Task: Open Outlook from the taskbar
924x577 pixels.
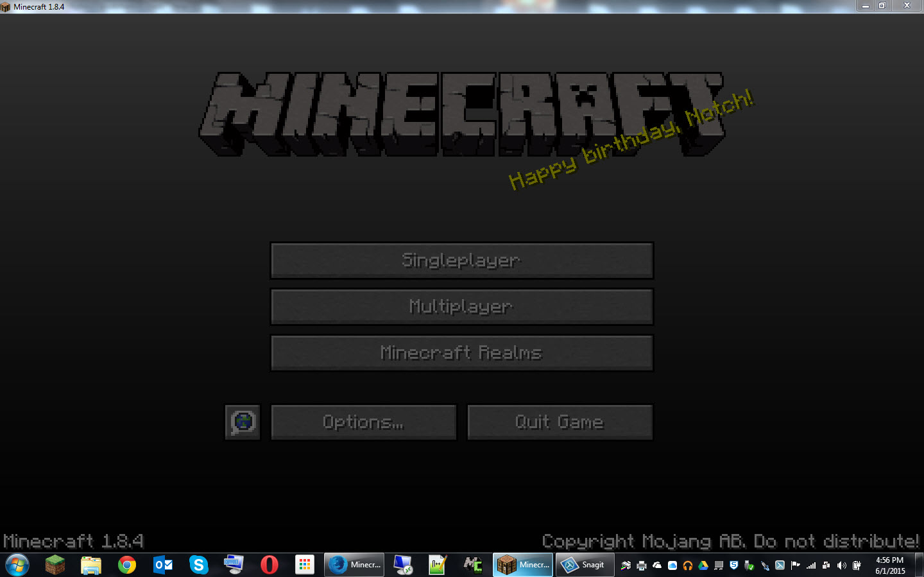Action: 163,565
